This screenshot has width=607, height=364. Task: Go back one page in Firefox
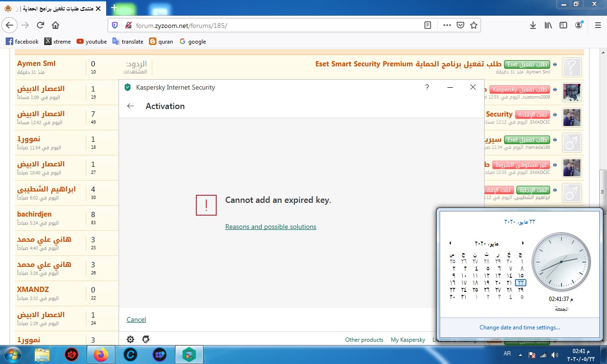[9, 25]
